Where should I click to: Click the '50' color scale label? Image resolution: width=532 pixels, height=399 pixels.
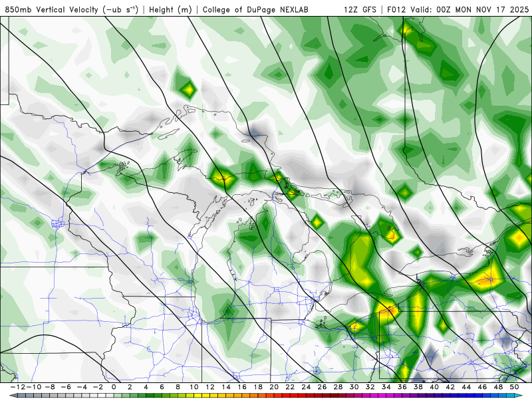[x=514, y=387]
